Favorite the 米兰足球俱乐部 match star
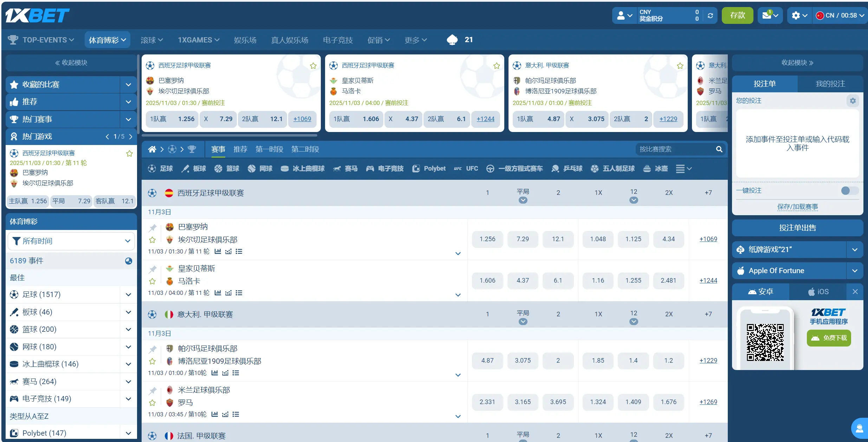The height and width of the screenshot is (442, 868). coord(152,403)
